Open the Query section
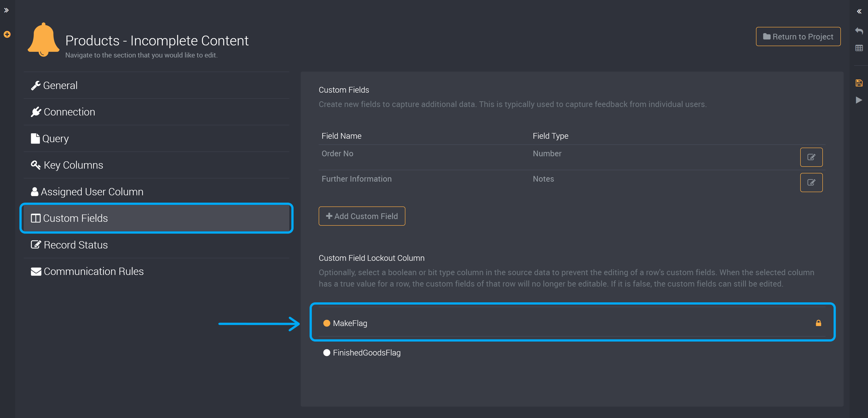Viewport: 868px width, 418px height. 156,138
